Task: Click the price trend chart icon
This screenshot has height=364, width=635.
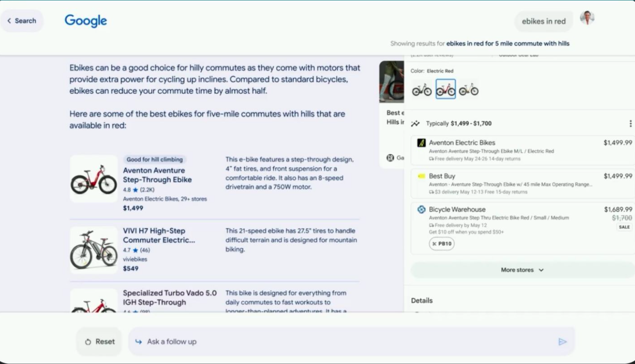Action: click(x=416, y=123)
